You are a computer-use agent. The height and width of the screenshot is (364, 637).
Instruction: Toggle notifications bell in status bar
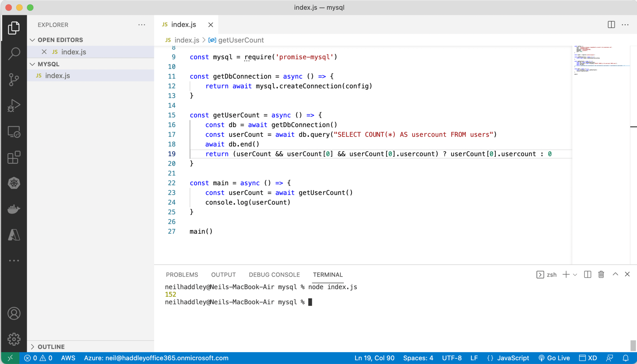point(626,358)
